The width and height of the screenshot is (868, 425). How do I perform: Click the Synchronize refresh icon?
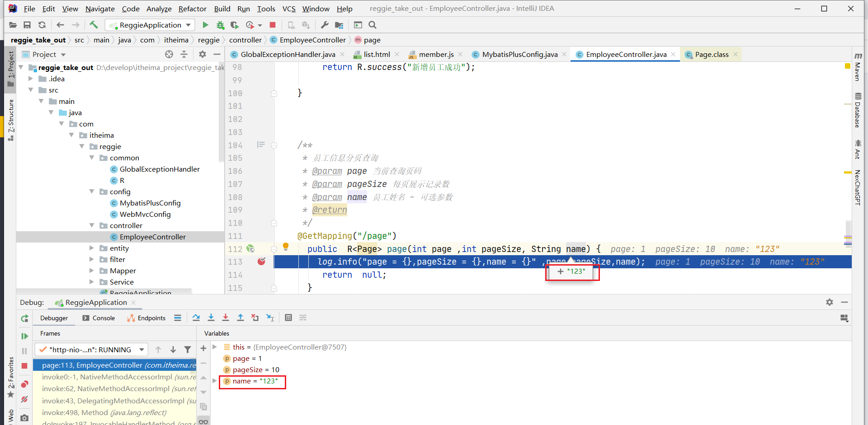[42, 25]
